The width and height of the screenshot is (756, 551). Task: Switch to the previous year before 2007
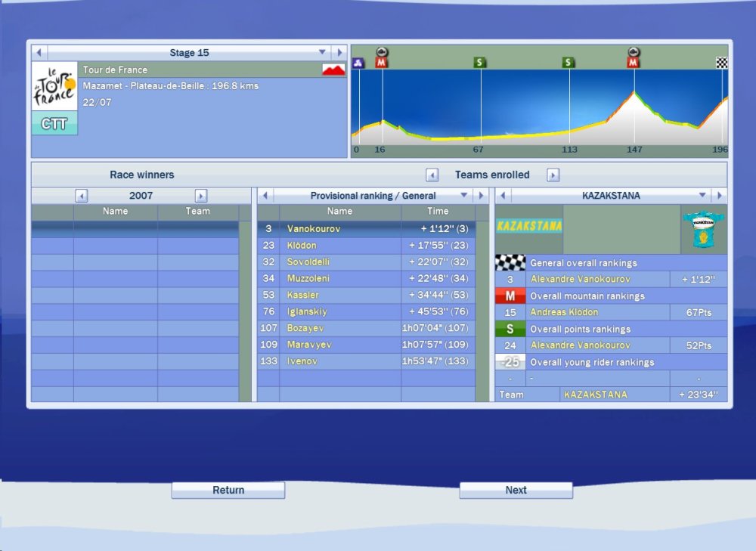tap(82, 196)
